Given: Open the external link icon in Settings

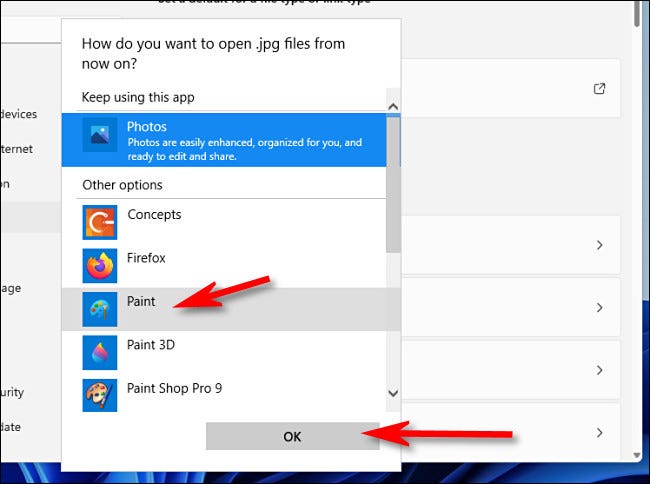Looking at the screenshot, I should 599,88.
